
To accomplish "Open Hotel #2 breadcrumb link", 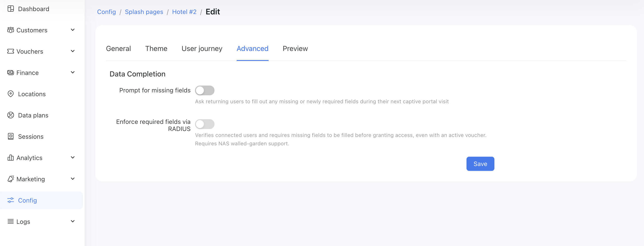I will click(x=184, y=12).
